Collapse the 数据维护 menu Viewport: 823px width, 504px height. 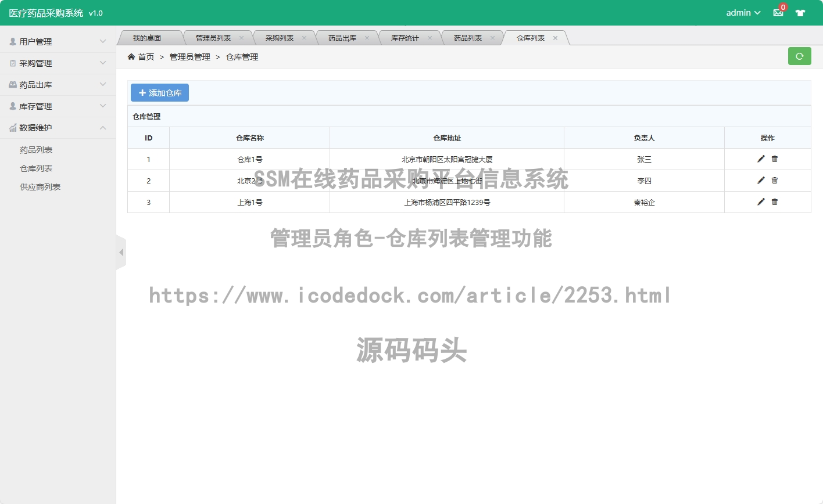(58, 128)
